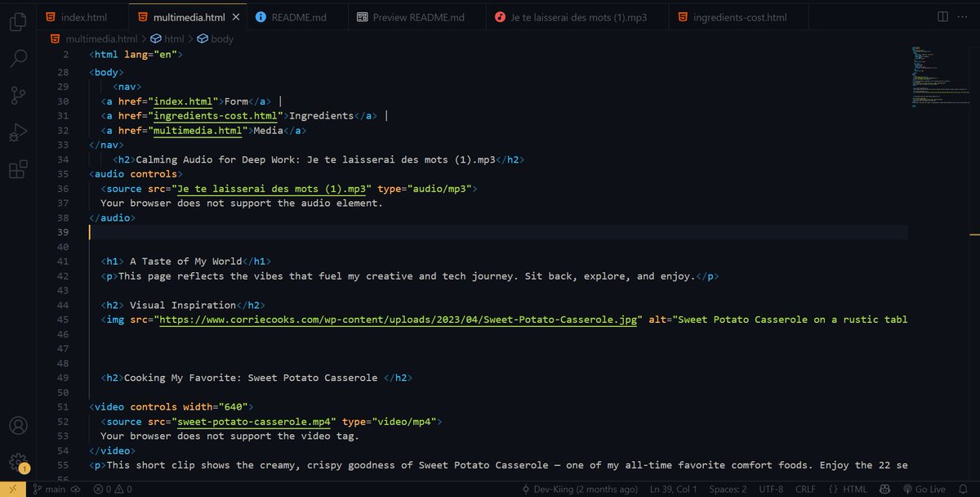Screen dimensions: 980x497
Task: Click the HTML5 icon on ingredients-cost.html tab
Action: [x=683, y=16]
